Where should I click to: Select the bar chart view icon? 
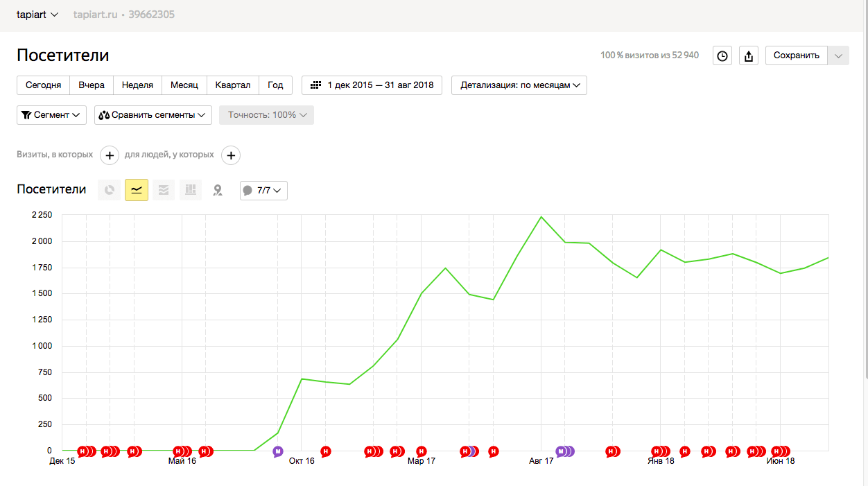tap(191, 190)
